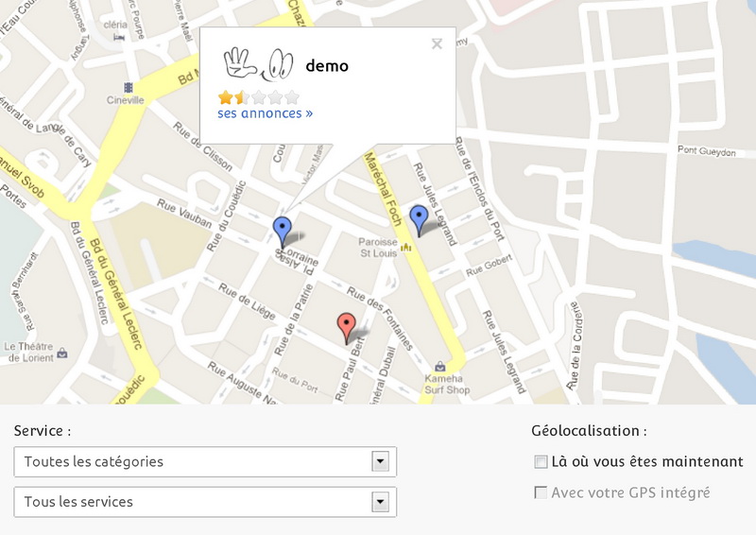This screenshot has height=535, width=756.
Task: Click the 'Rue Gobert' street label
Action: pos(489,266)
